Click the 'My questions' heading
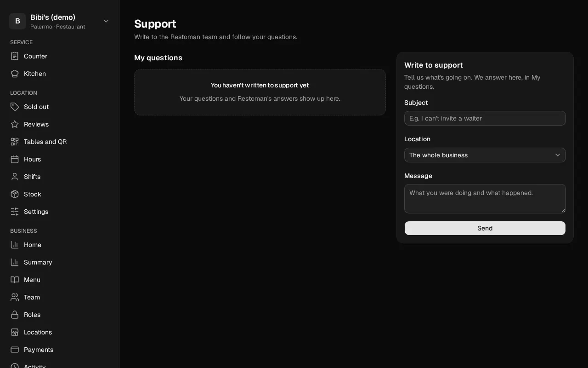Image resolution: width=588 pixels, height=368 pixels. [158, 57]
